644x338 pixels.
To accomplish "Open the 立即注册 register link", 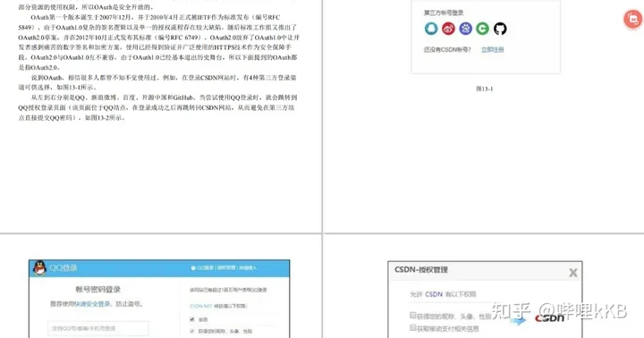I will coord(493,50).
